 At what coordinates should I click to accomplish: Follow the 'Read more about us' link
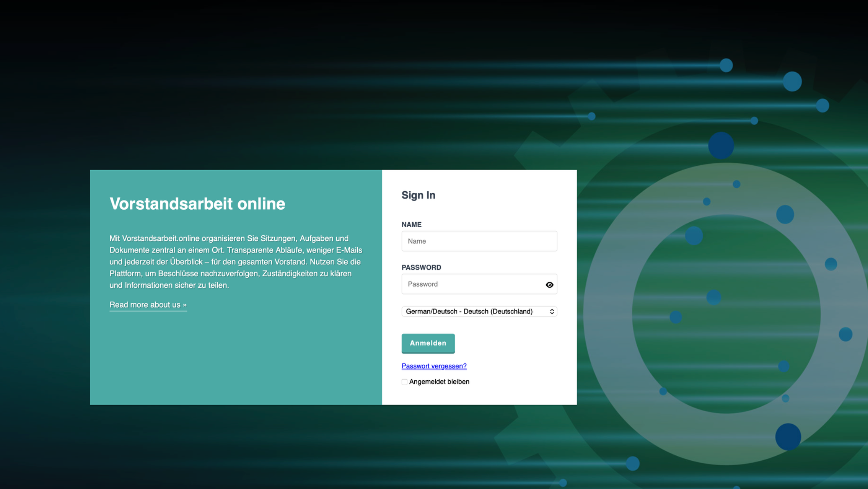pos(148,305)
